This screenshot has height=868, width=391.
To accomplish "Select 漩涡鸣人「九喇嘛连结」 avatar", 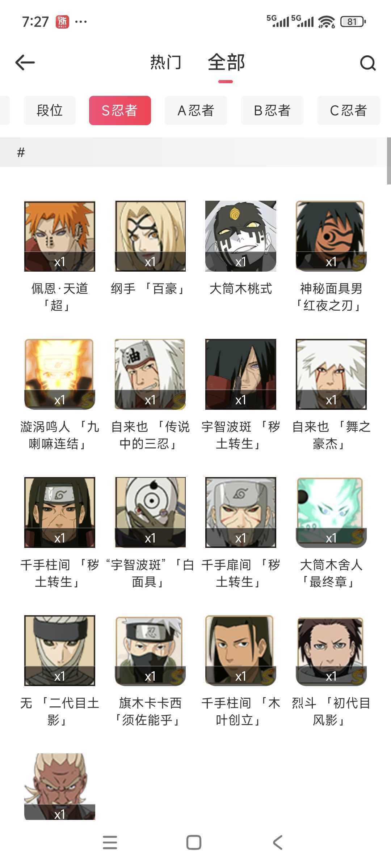I will pos(60,374).
